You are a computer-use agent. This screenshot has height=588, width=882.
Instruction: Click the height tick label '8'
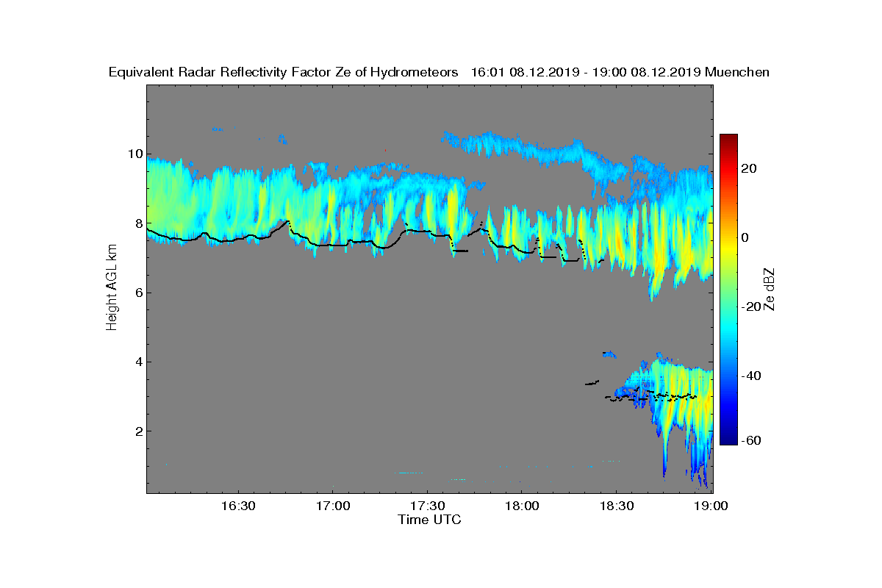coord(137,223)
